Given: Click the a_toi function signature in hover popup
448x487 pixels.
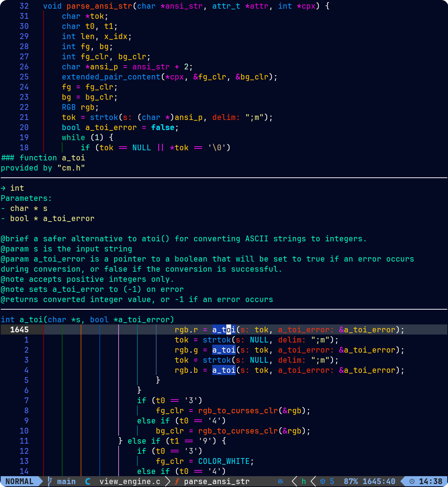Looking at the screenshot, I should [87, 320].
